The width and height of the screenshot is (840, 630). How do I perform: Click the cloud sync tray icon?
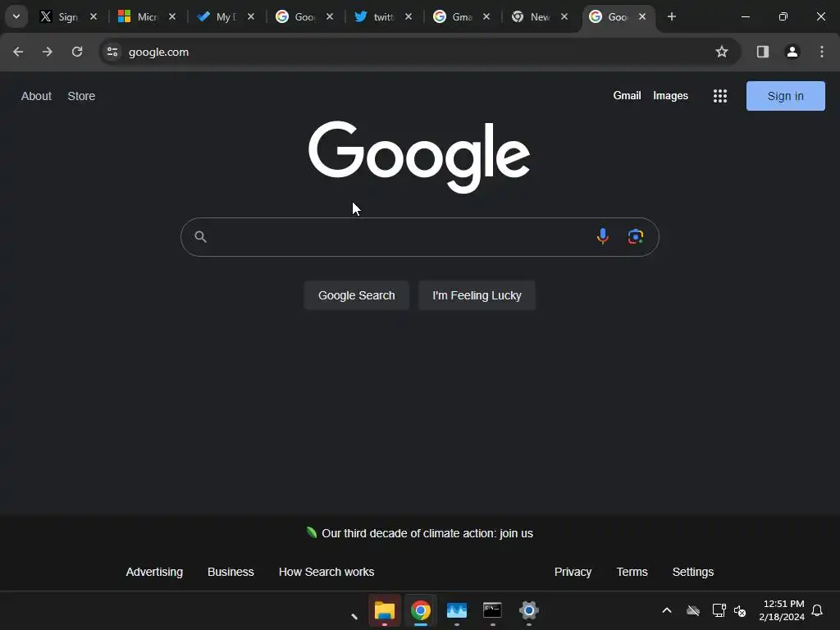pyautogui.click(x=693, y=610)
